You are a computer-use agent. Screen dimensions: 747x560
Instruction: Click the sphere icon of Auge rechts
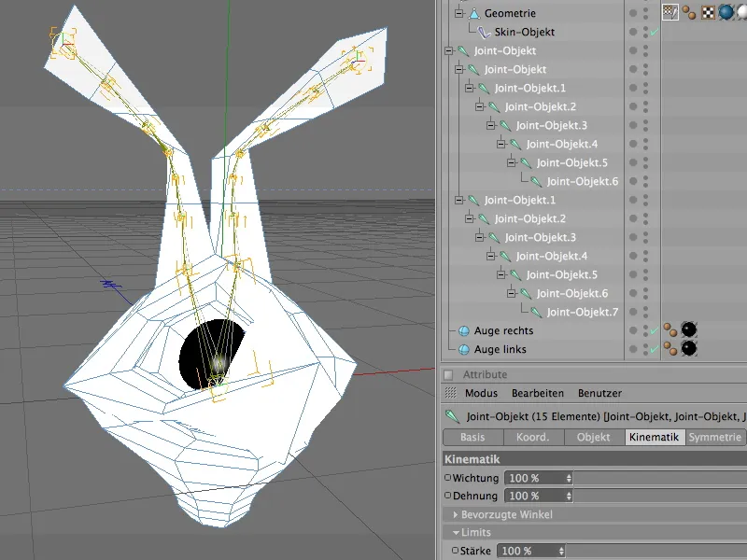(x=463, y=330)
